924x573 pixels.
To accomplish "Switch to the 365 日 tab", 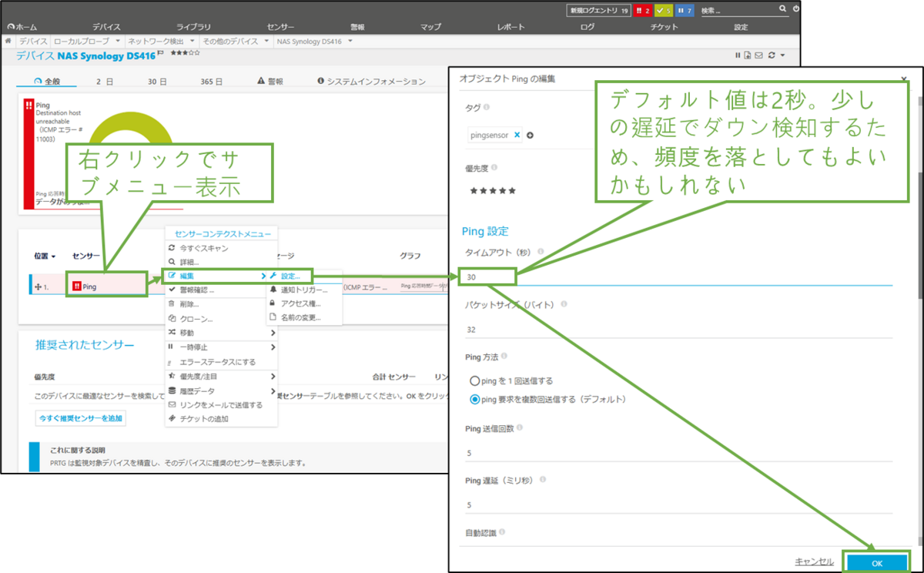I will pos(212,82).
